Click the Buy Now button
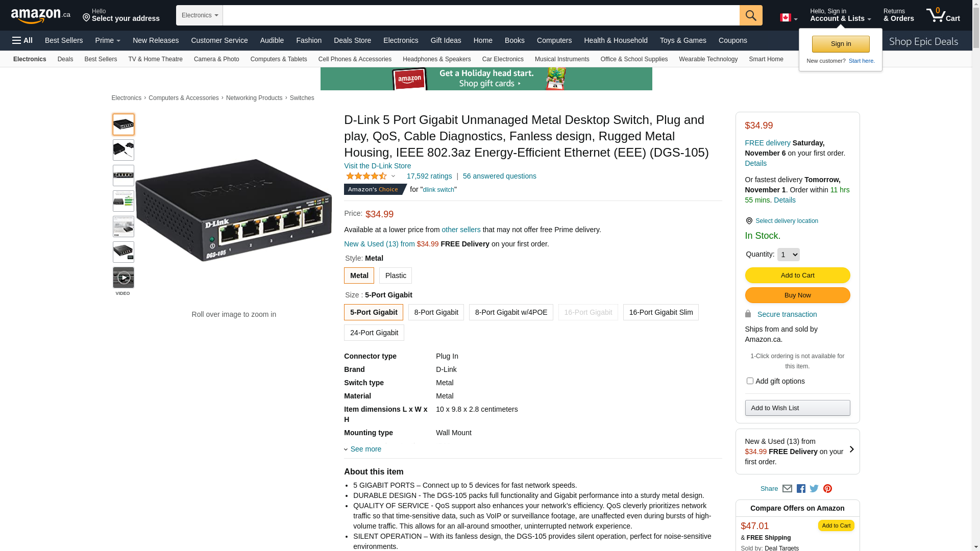This screenshot has height=551, width=980. coord(797,295)
